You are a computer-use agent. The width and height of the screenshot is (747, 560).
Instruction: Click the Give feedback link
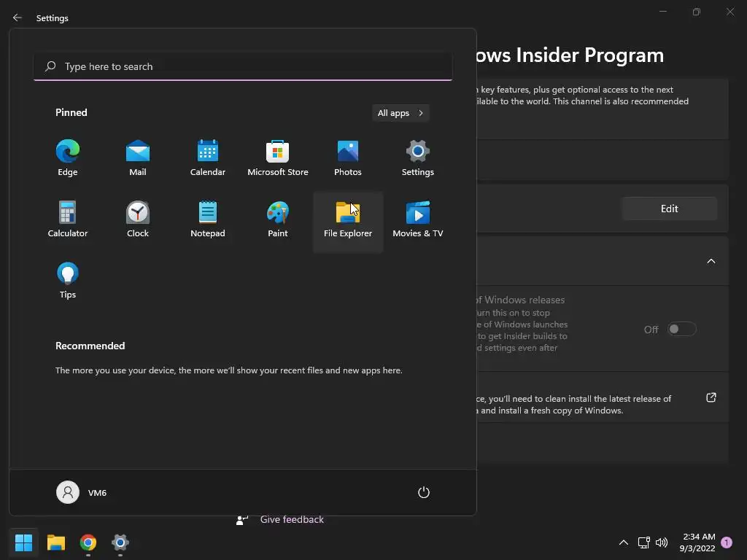coord(292,519)
